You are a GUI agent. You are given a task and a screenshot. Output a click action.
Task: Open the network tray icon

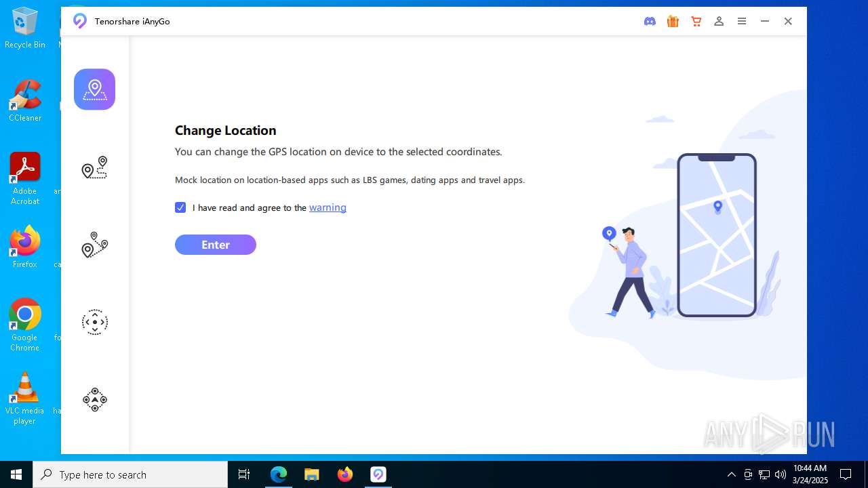(x=764, y=474)
